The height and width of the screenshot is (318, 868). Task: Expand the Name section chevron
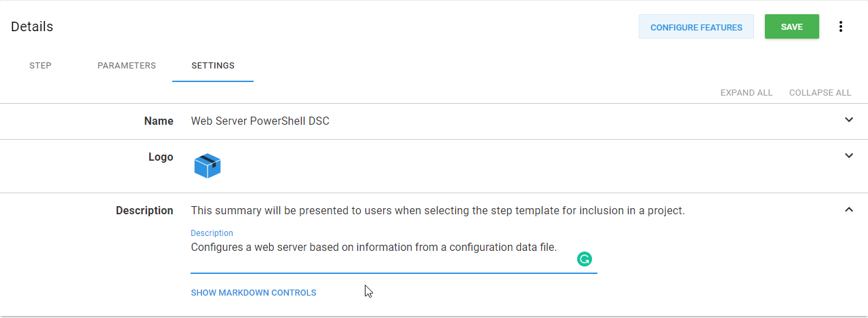[x=848, y=120]
